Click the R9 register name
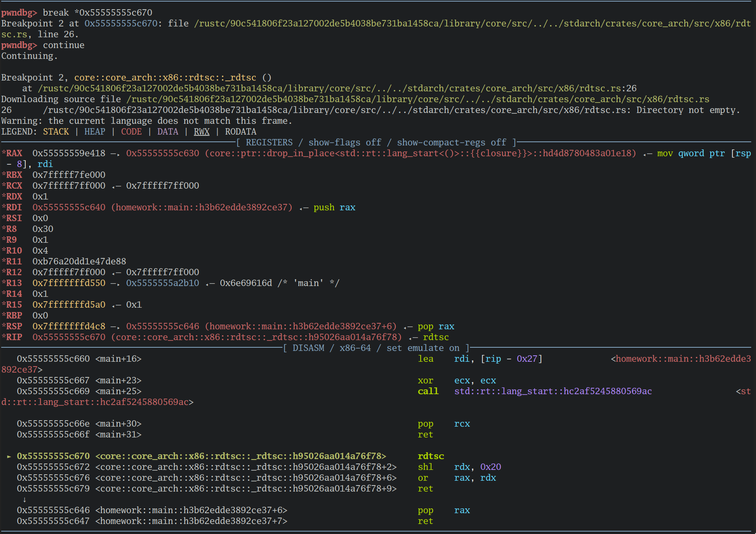This screenshot has height=534, width=756. point(11,240)
